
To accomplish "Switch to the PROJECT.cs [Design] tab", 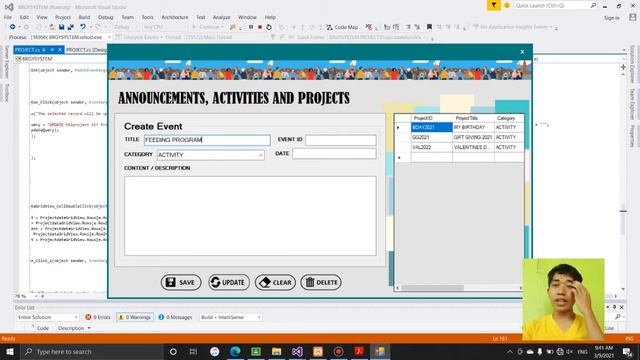I will pos(86,50).
